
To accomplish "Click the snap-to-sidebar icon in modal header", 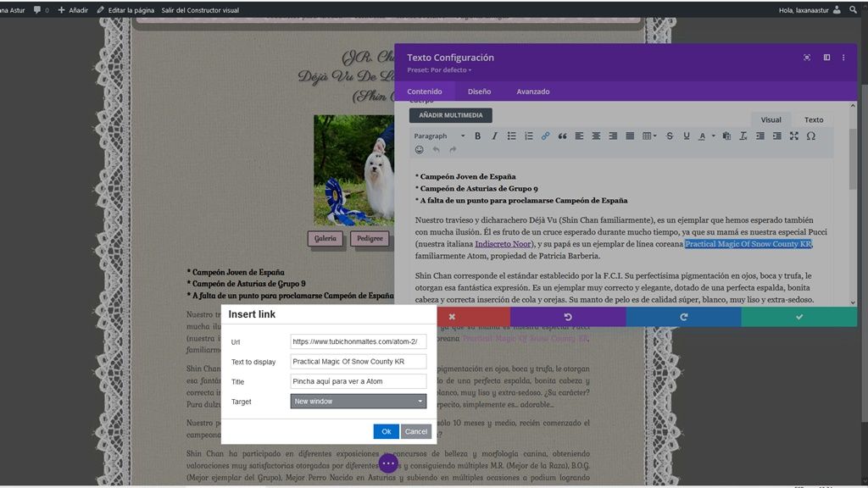I will tap(826, 58).
